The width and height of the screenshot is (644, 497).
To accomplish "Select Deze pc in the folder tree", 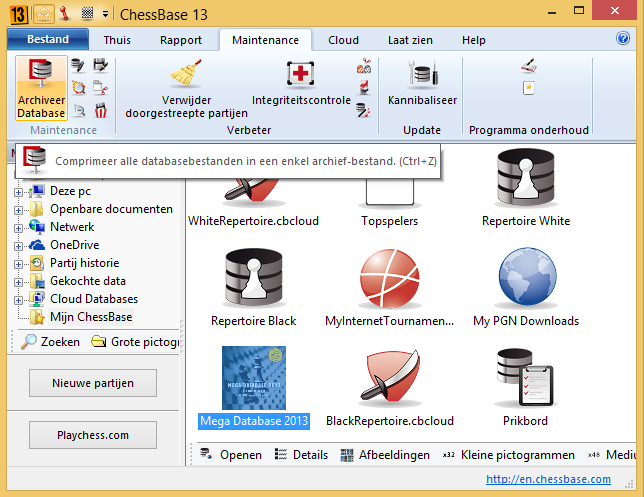I will click(x=70, y=191).
